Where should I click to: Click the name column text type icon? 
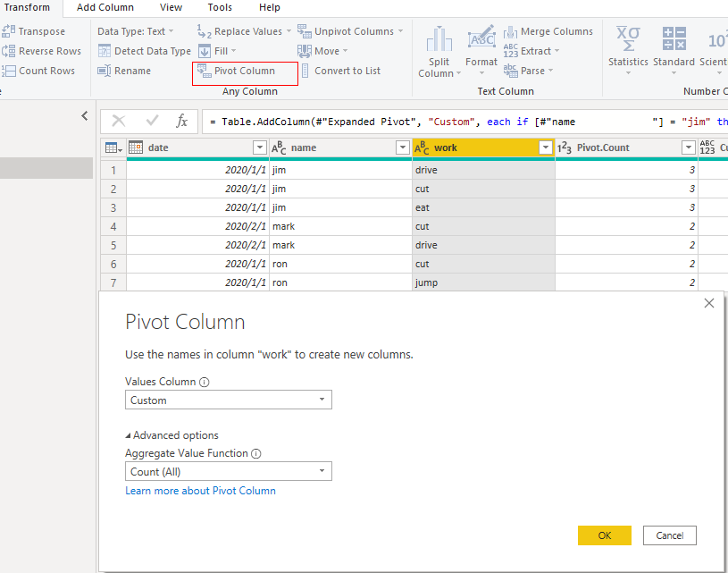(279, 147)
